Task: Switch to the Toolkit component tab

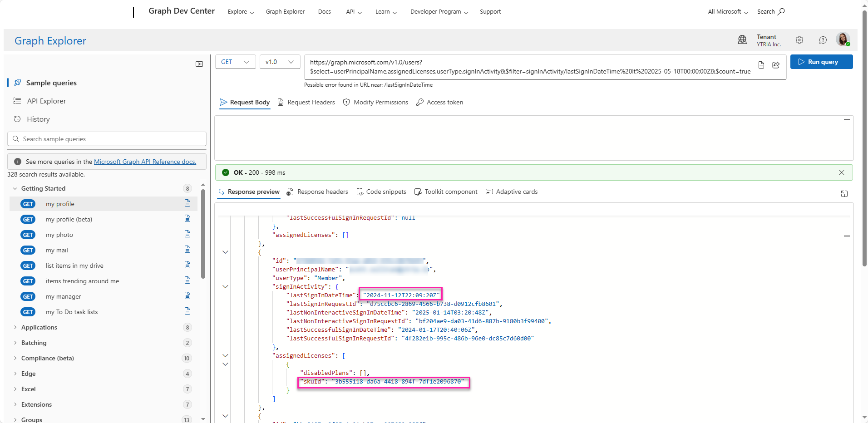Action: [x=446, y=192]
